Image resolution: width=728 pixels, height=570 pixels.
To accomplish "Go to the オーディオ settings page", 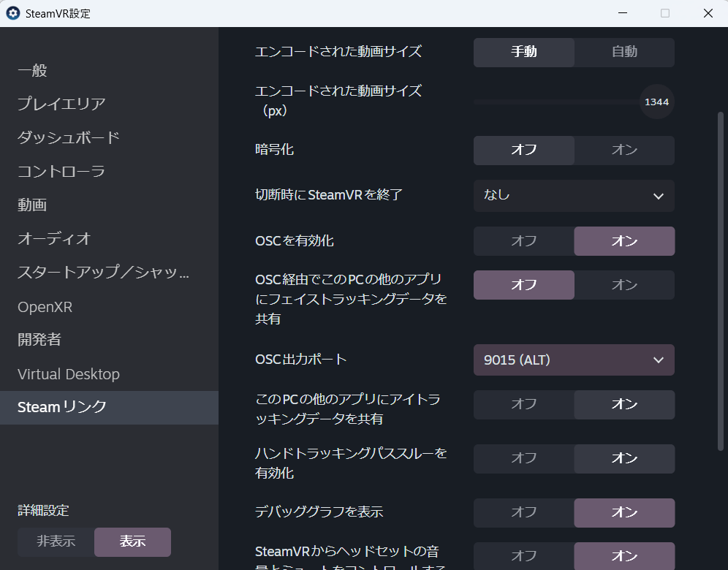I will click(x=54, y=238).
